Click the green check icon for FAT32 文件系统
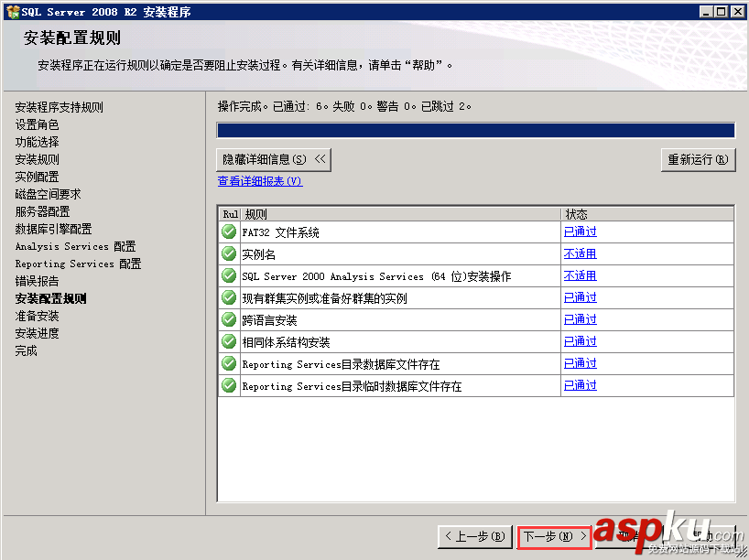The height and width of the screenshot is (560, 749). pos(229,232)
